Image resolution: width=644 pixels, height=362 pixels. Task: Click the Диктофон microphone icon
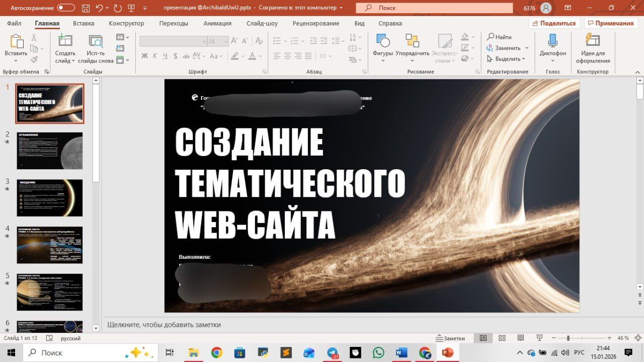pos(552,41)
